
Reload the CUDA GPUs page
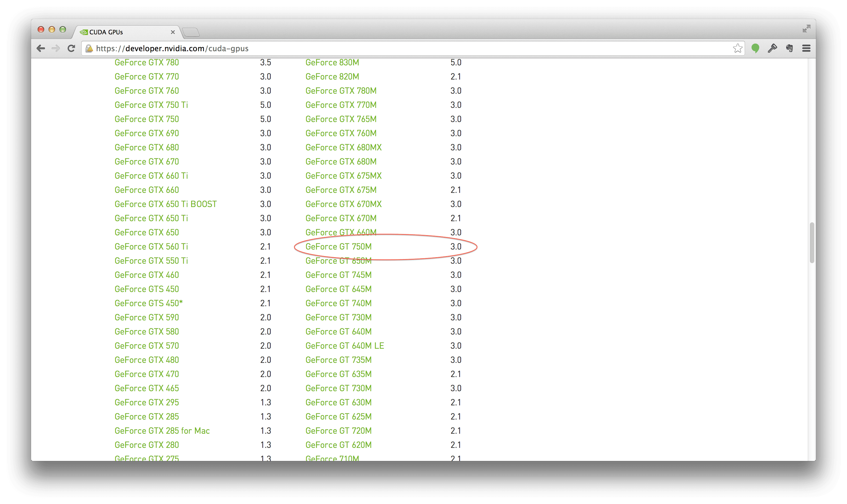[71, 48]
